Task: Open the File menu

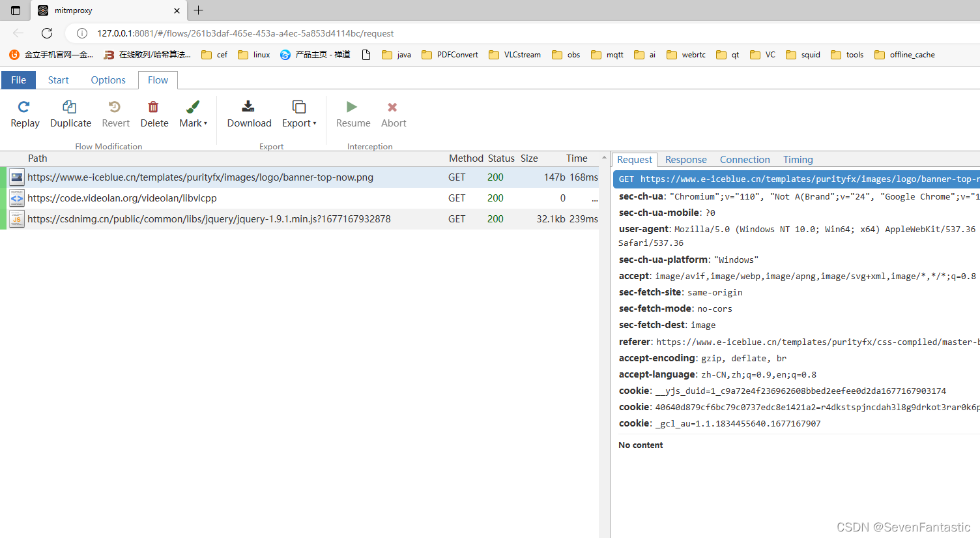Action: [18, 80]
